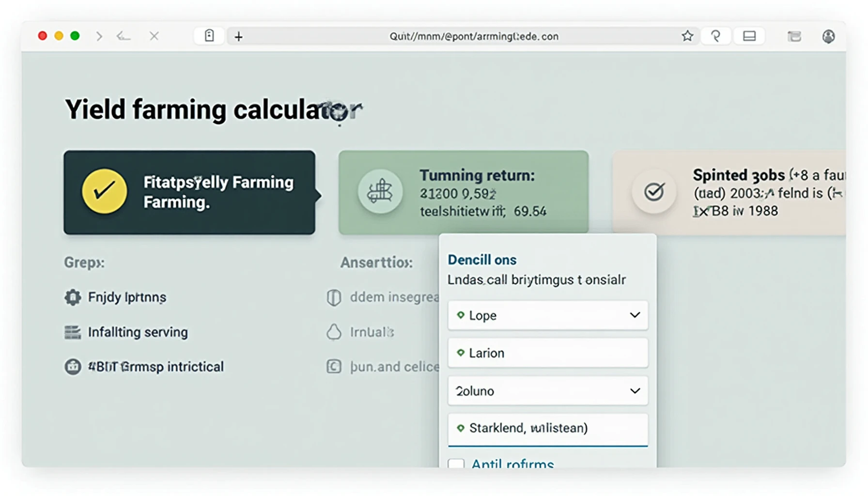Viewport: 868px width, 496px height.
Task: Click the 2oluno dropdown chevron
Action: (x=635, y=391)
